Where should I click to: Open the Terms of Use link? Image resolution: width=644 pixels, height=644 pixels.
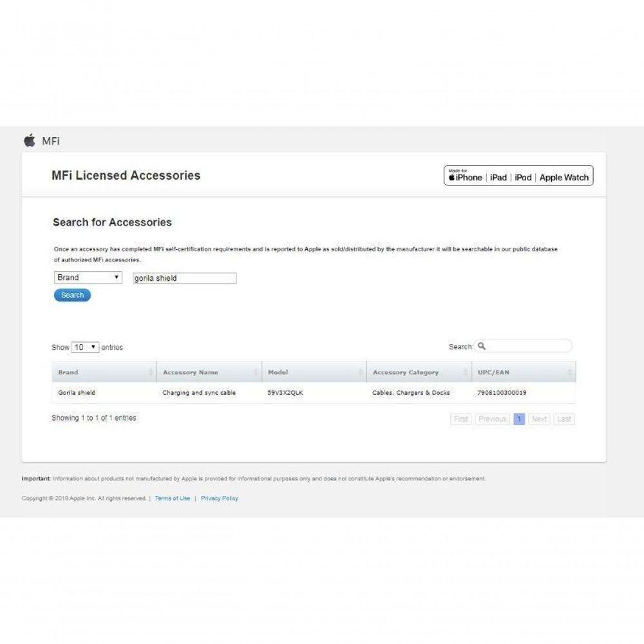tap(173, 498)
